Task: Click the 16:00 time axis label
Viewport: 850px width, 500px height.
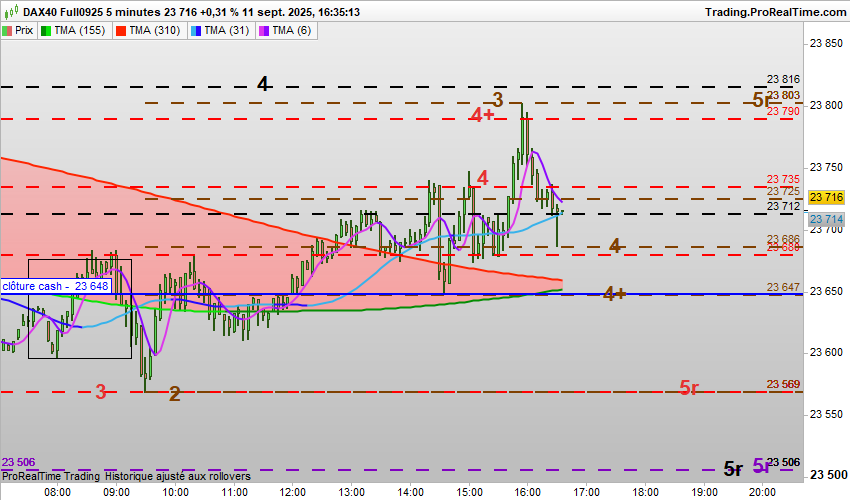Action: [527, 492]
